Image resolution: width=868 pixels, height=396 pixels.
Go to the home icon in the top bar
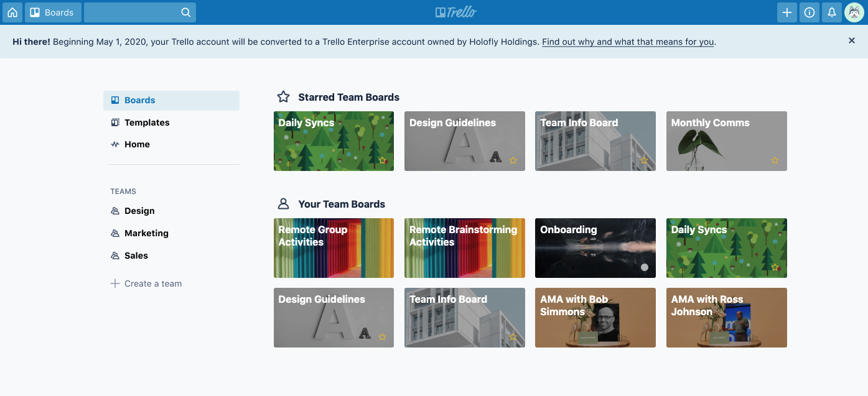(x=12, y=12)
